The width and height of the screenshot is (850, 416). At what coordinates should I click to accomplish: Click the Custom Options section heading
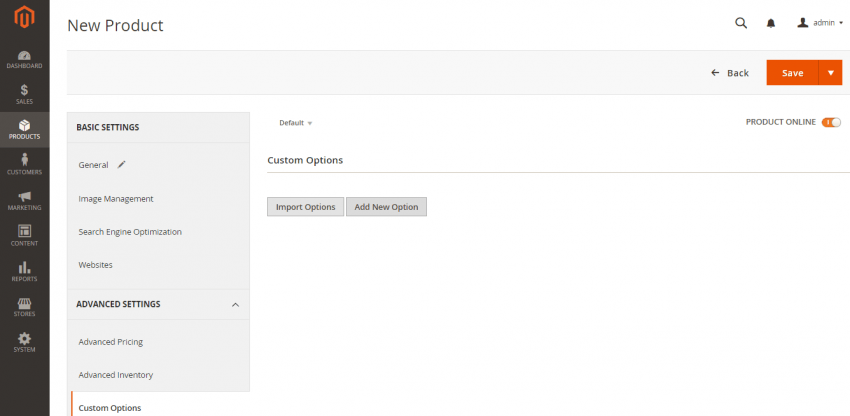click(x=305, y=161)
